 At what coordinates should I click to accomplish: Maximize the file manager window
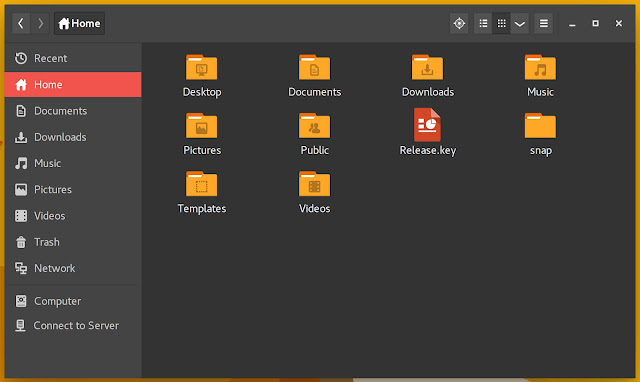596,23
